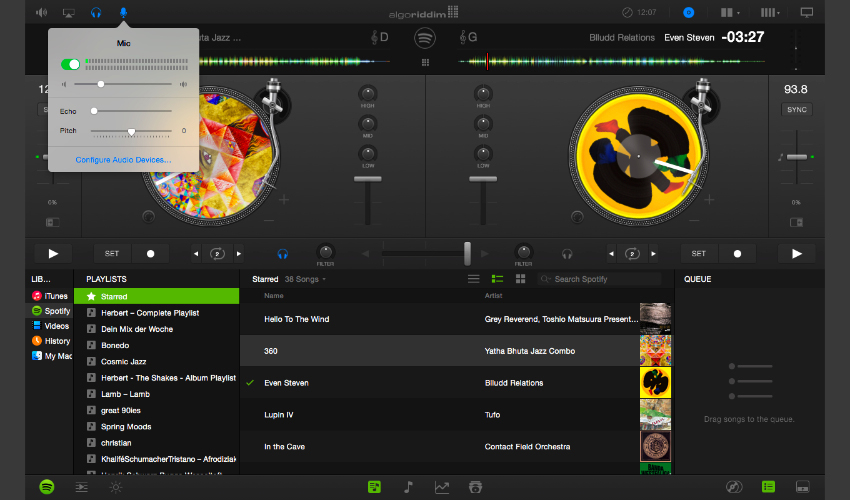850x500 pixels.
Task: Click the Mic volume slider handle
Action: coord(100,84)
